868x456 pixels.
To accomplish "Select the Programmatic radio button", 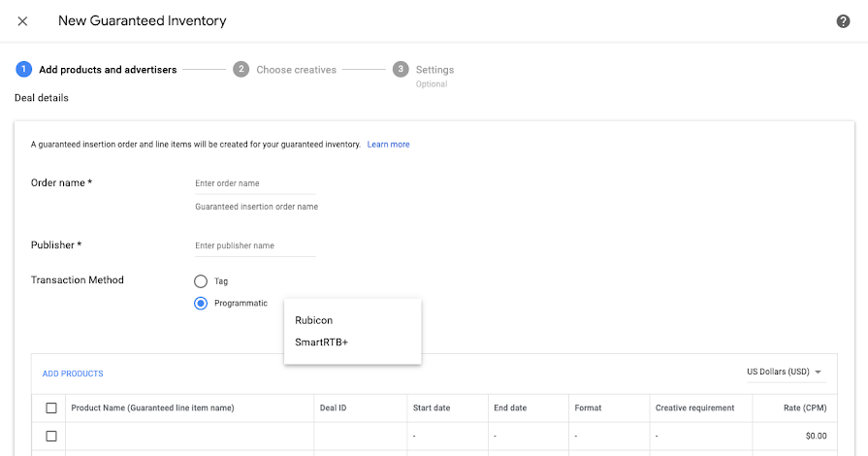I will point(201,304).
